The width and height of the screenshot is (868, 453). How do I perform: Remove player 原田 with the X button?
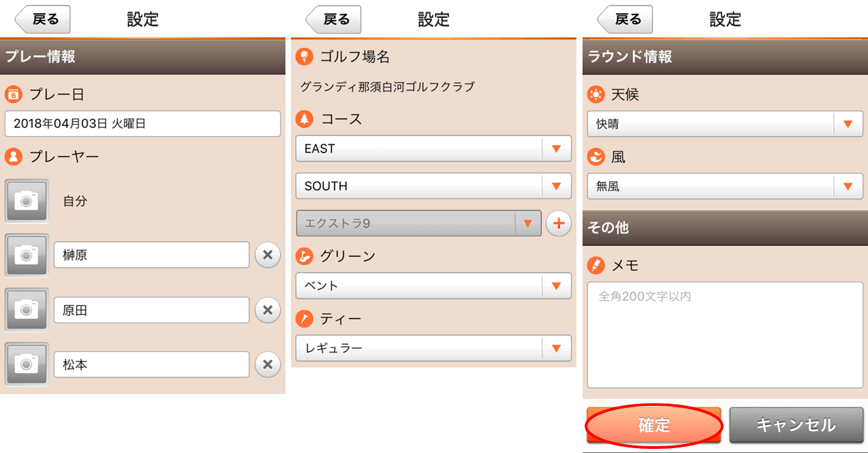[268, 310]
